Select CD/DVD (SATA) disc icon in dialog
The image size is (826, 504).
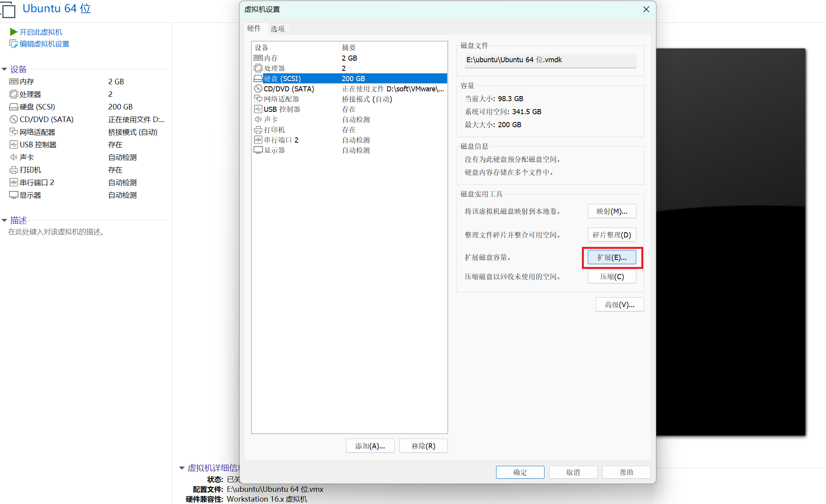[x=258, y=89]
